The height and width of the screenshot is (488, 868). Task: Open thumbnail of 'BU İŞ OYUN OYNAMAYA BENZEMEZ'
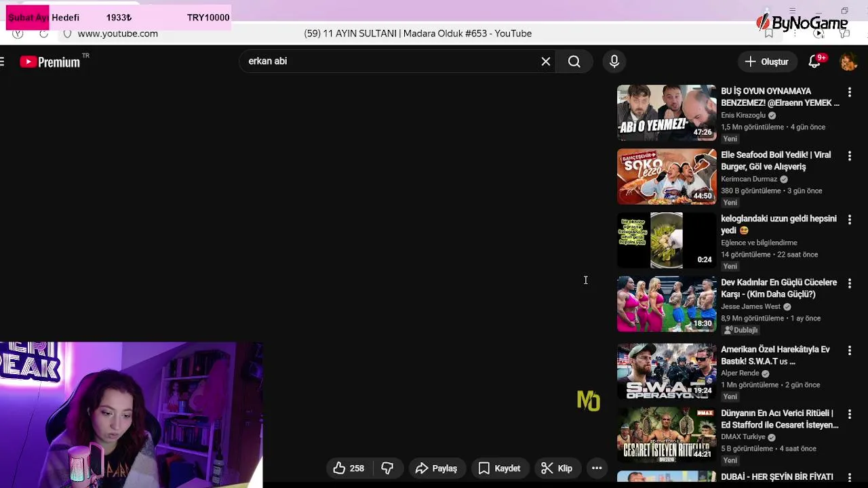[667, 113]
